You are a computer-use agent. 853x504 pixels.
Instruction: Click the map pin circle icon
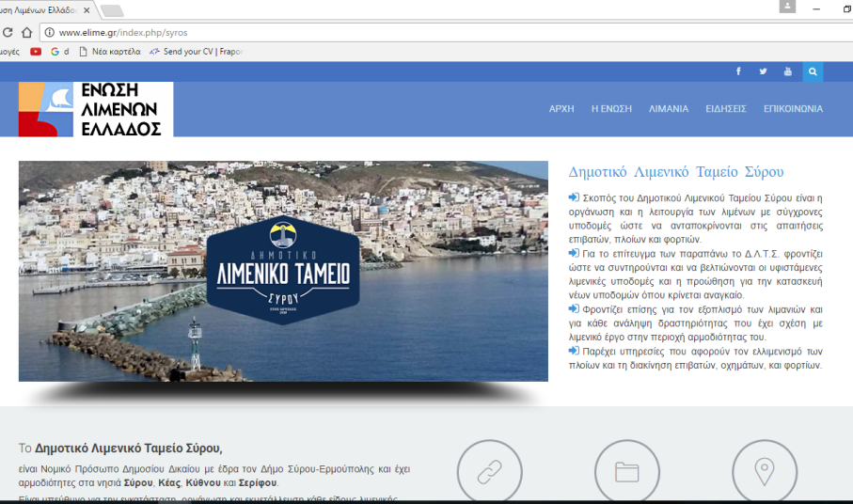(x=765, y=472)
